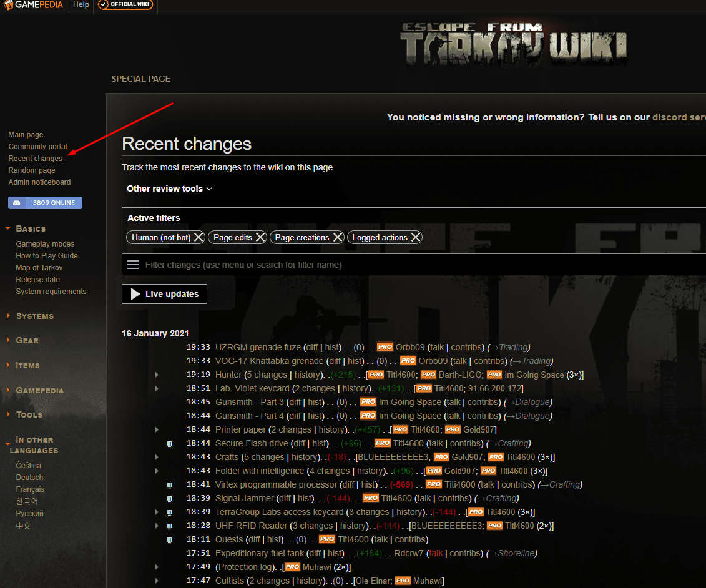The width and height of the screenshot is (706, 588).
Task: Open Help in the top bar
Action: [x=81, y=4]
